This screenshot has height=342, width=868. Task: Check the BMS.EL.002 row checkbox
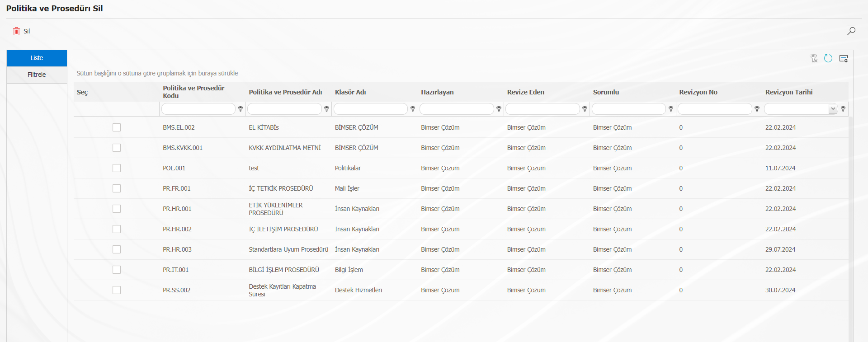[x=117, y=127]
